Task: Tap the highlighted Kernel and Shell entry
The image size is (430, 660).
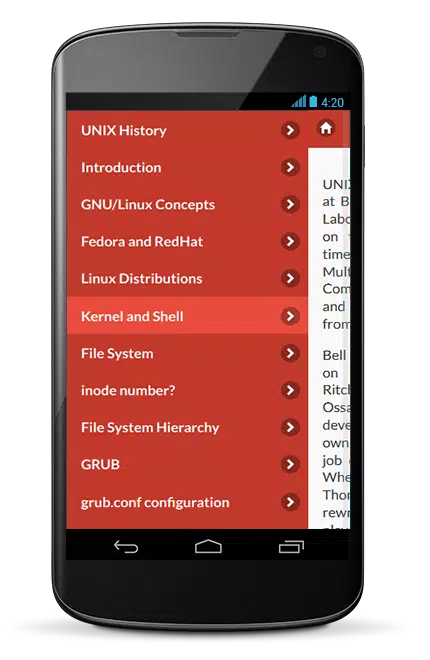Action: pos(187,316)
